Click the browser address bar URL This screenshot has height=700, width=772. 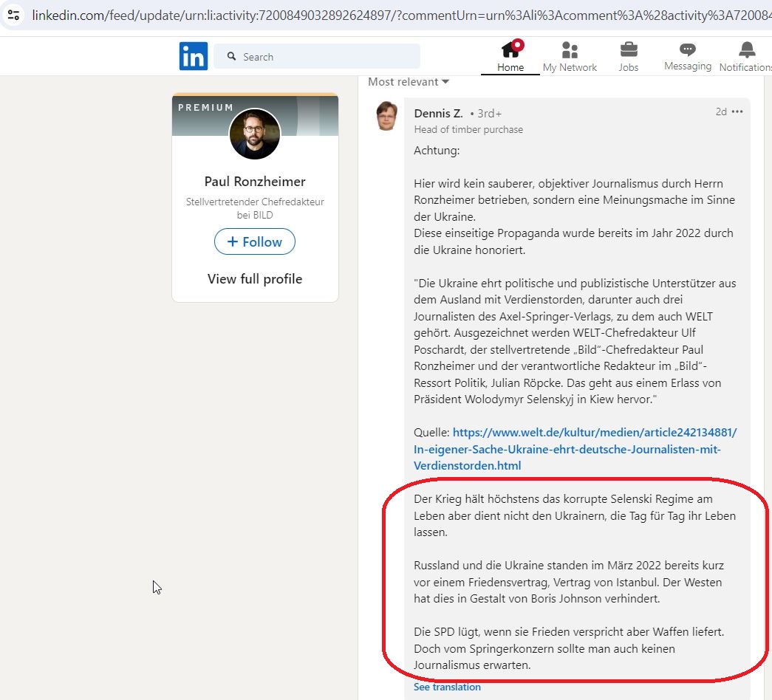pos(401,16)
